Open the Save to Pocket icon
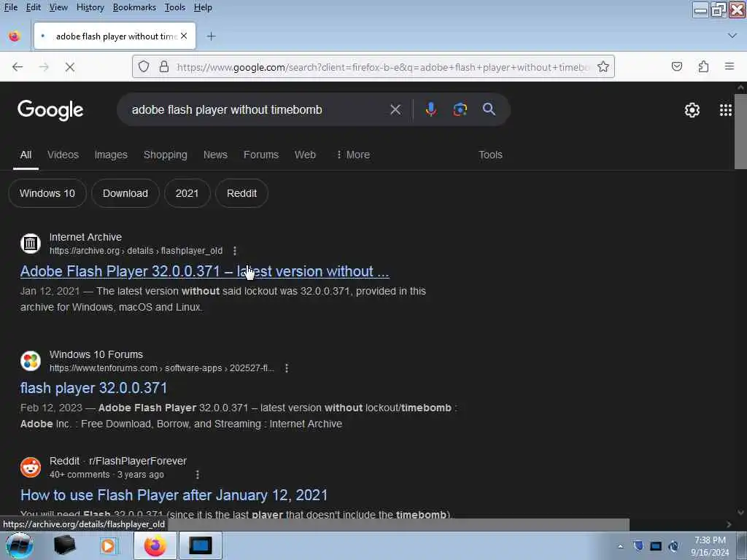This screenshot has height=560, width=747. [677, 66]
